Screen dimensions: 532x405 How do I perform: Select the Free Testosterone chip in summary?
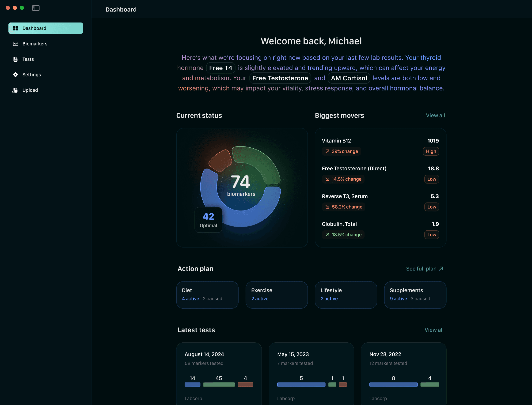click(x=280, y=78)
